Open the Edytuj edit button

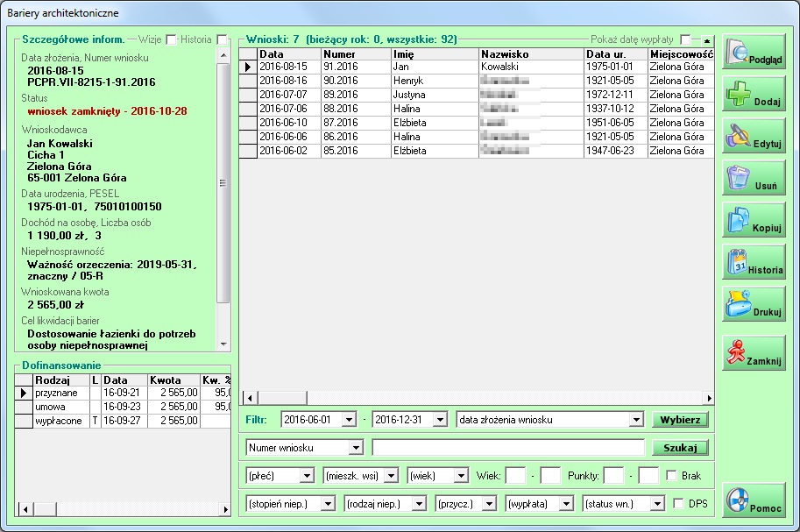click(x=754, y=137)
